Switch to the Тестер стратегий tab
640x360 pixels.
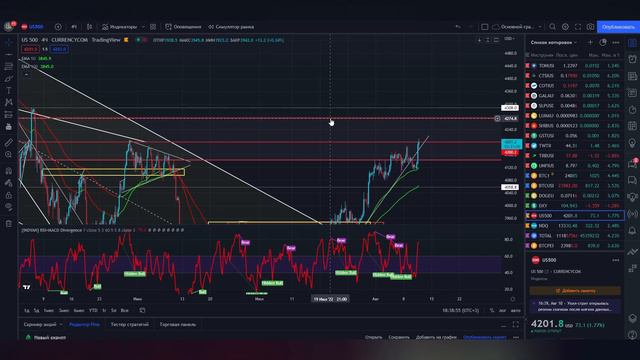[x=130, y=324]
